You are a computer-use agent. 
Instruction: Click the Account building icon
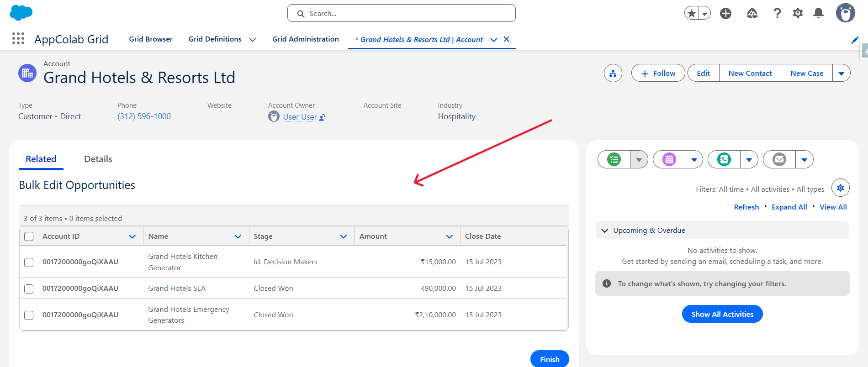click(27, 73)
